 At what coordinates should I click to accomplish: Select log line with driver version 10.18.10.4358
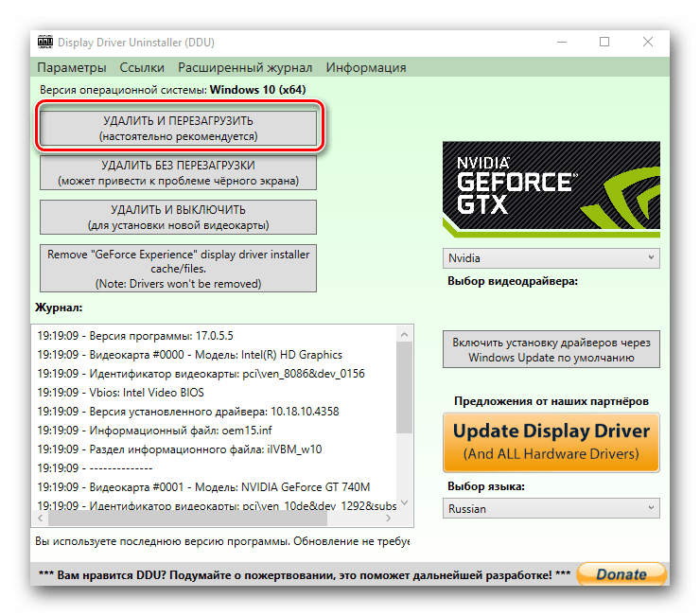[x=188, y=411]
